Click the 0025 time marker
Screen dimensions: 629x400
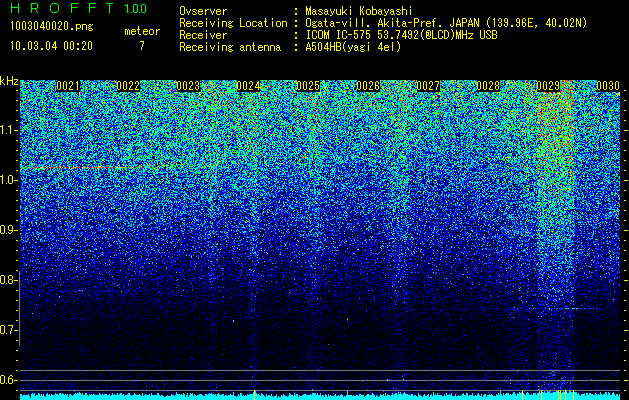(x=308, y=86)
